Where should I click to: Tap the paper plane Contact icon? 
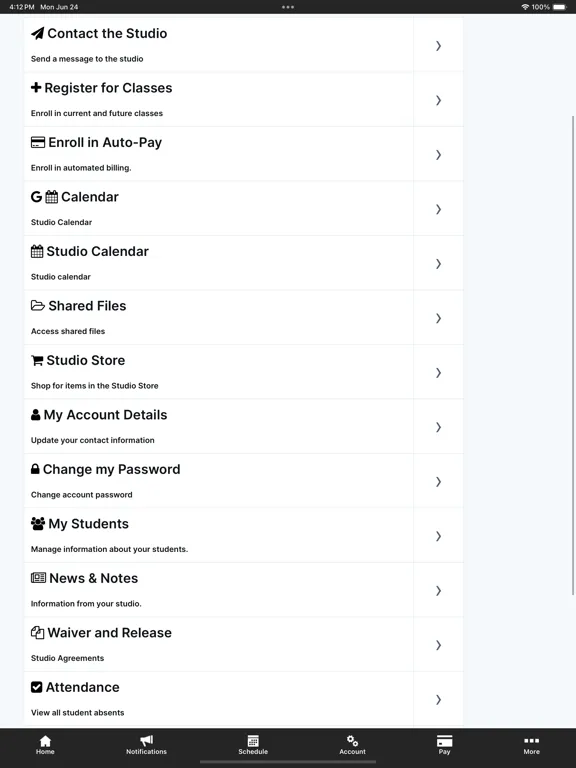click(37, 33)
